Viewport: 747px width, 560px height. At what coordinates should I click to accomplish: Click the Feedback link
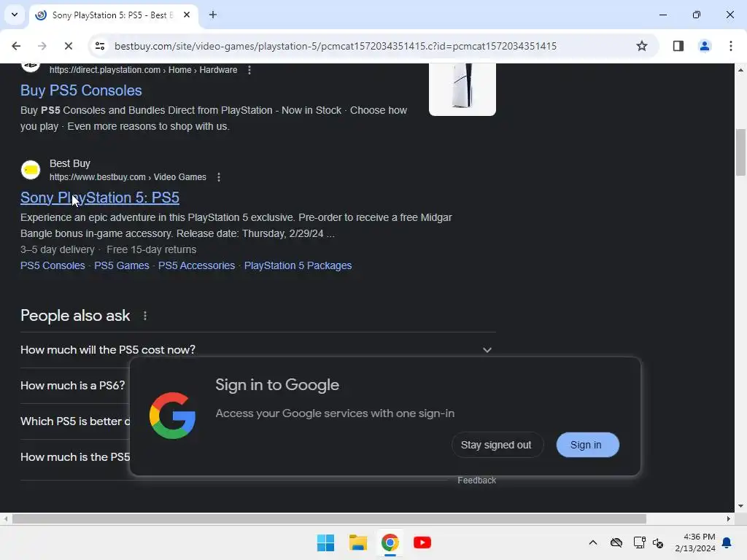click(476, 481)
